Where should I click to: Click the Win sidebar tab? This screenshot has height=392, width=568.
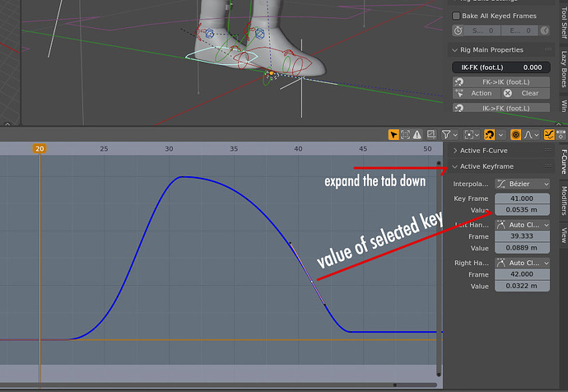click(x=564, y=105)
